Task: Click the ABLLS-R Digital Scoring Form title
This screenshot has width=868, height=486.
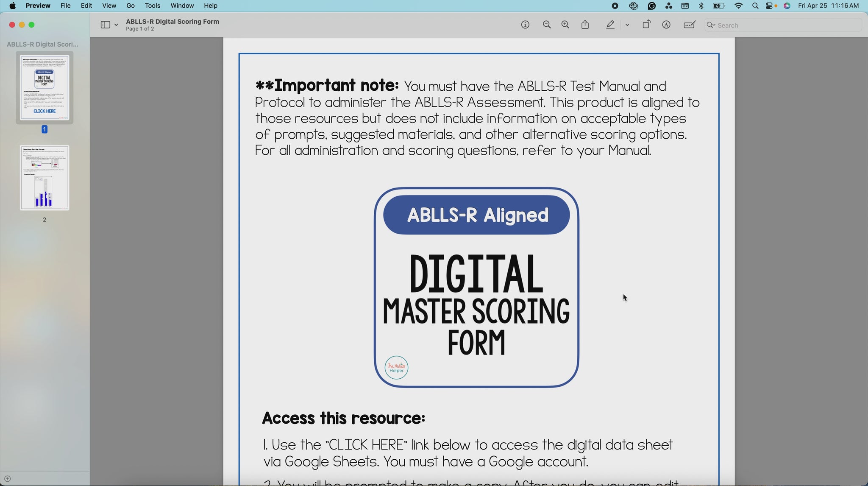Action: (x=172, y=22)
